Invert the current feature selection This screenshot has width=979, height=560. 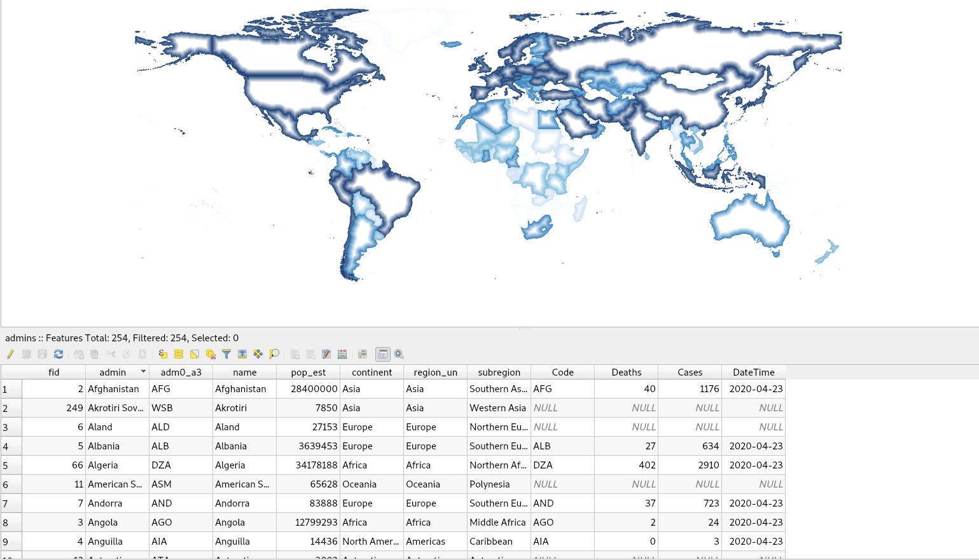(195, 354)
